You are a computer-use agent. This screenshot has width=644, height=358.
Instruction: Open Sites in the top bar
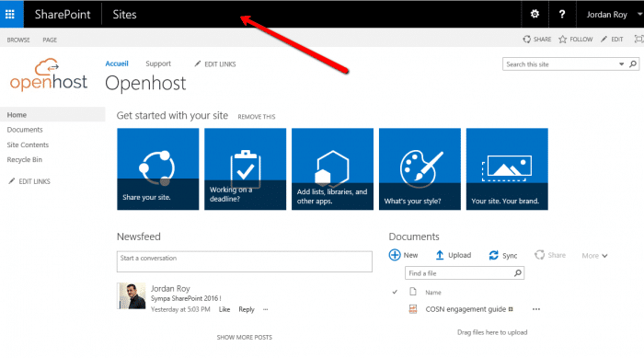point(124,15)
